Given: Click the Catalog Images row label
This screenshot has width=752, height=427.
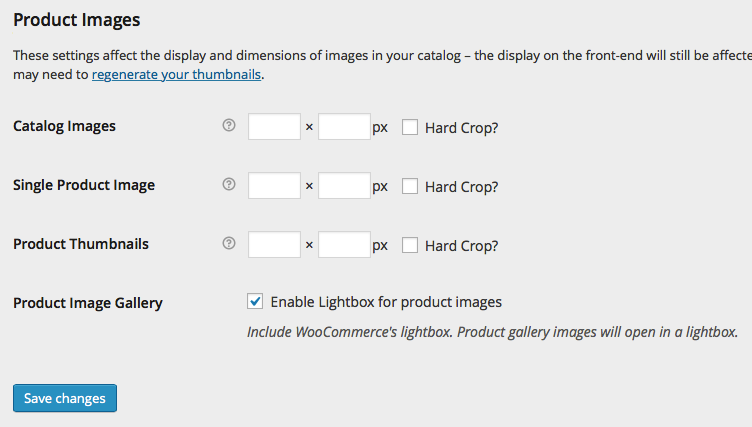Looking at the screenshot, I should click(64, 126).
